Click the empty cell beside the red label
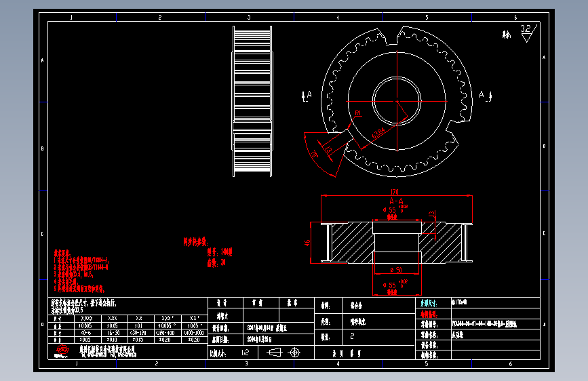The height and width of the screenshot is (381, 588). [495, 314]
